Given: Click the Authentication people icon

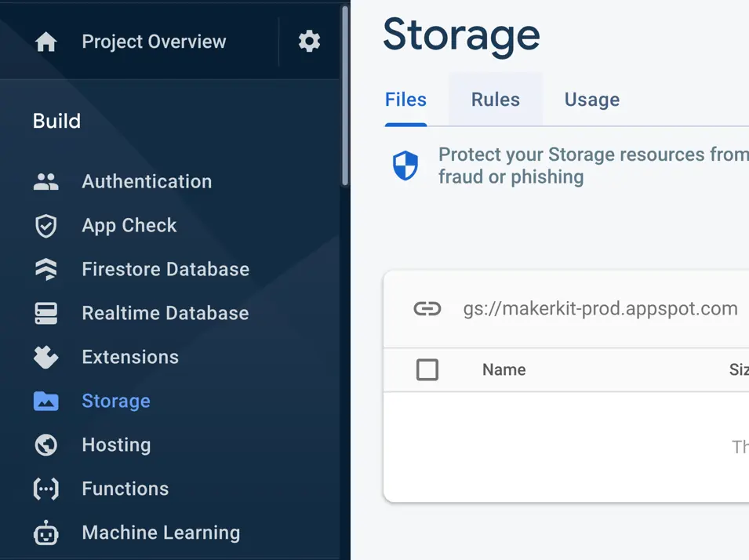Looking at the screenshot, I should pos(46,182).
